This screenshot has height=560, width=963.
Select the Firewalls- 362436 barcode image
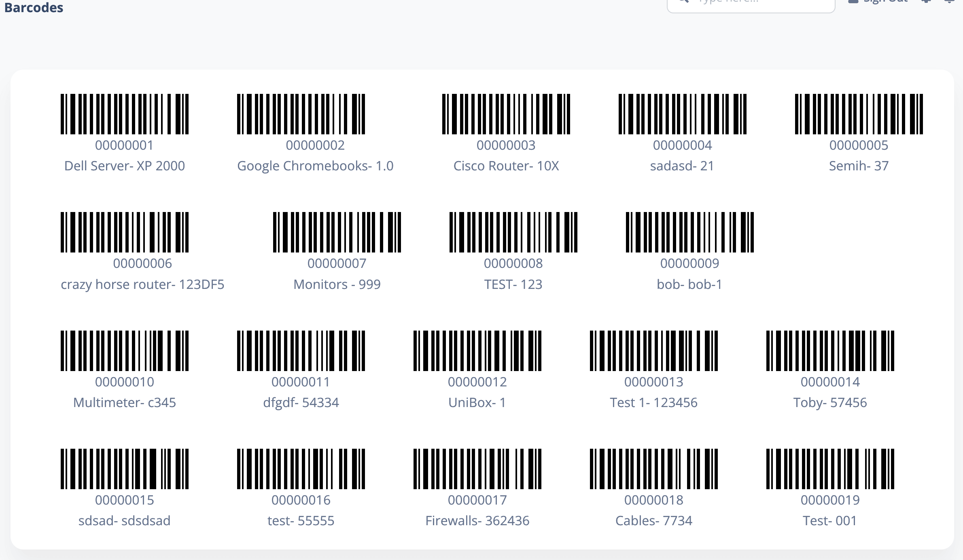[477, 469]
